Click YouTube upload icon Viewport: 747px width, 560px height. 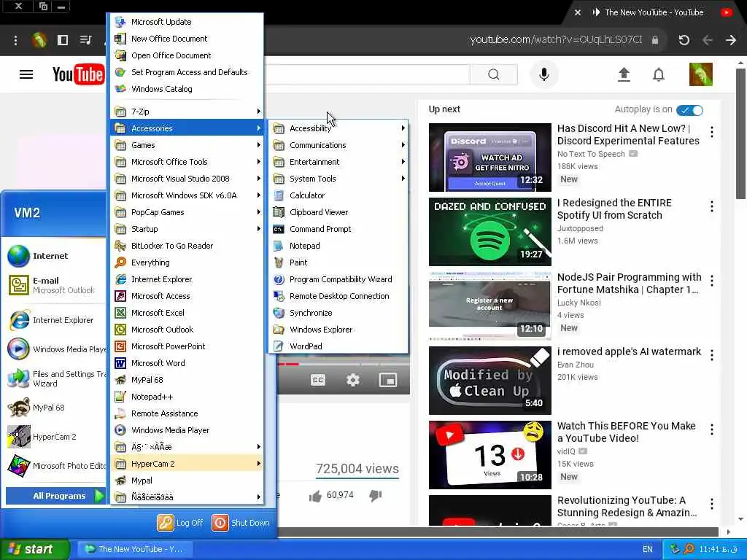click(624, 74)
